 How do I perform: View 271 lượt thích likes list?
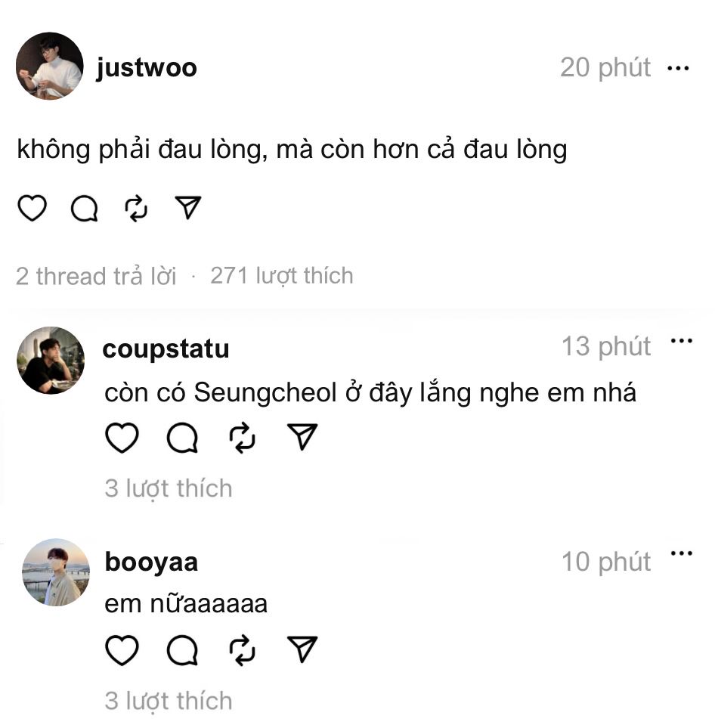click(282, 276)
